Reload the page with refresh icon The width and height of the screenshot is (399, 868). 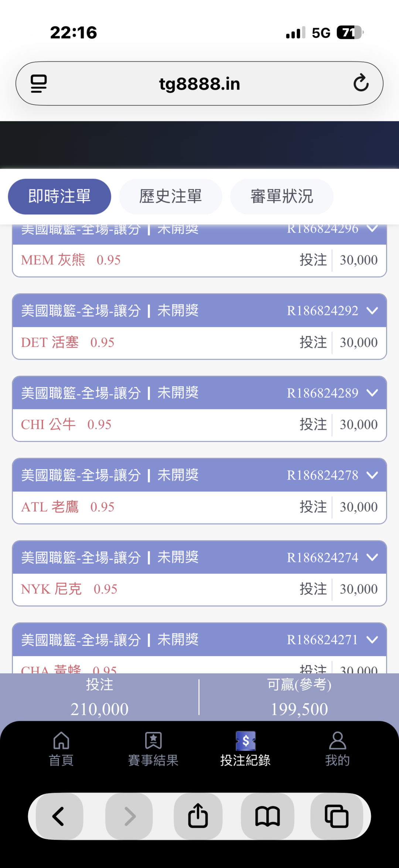coord(361,83)
